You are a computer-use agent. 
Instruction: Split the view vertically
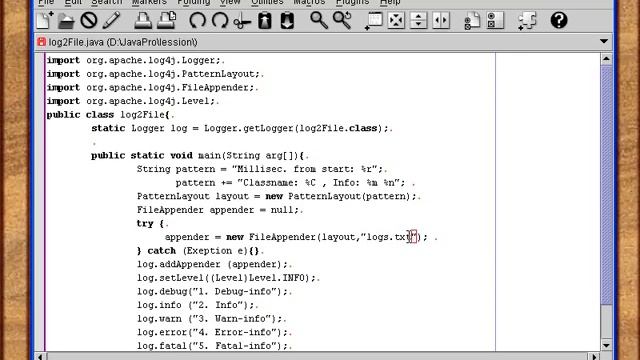(x=441, y=20)
